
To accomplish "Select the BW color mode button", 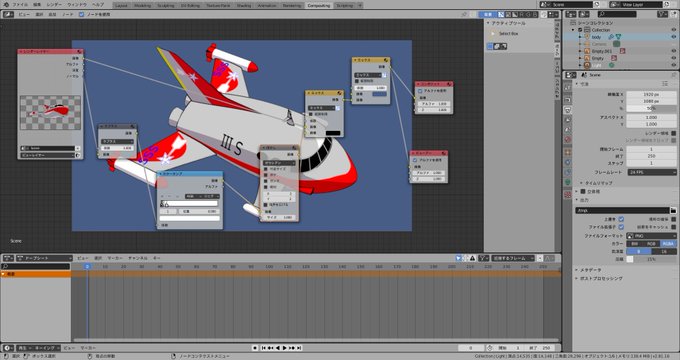I will tap(635, 244).
